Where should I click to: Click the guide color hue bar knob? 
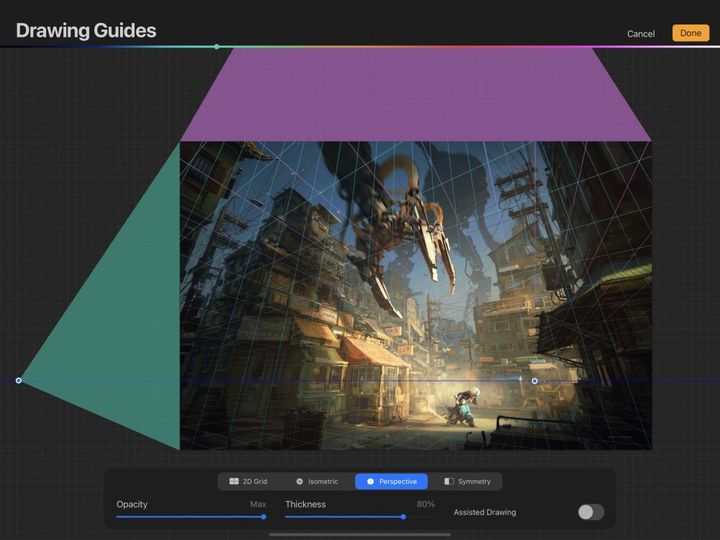[x=216, y=46]
